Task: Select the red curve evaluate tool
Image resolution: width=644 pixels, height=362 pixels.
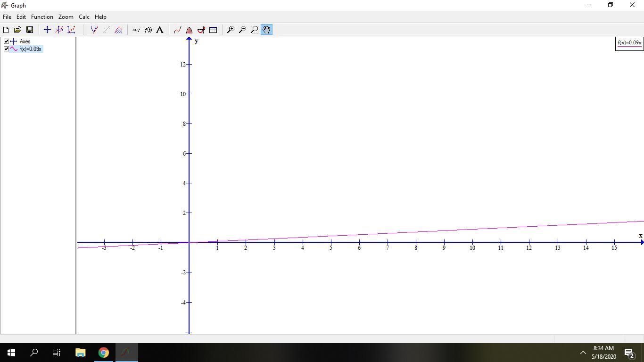Action: (177, 30)
